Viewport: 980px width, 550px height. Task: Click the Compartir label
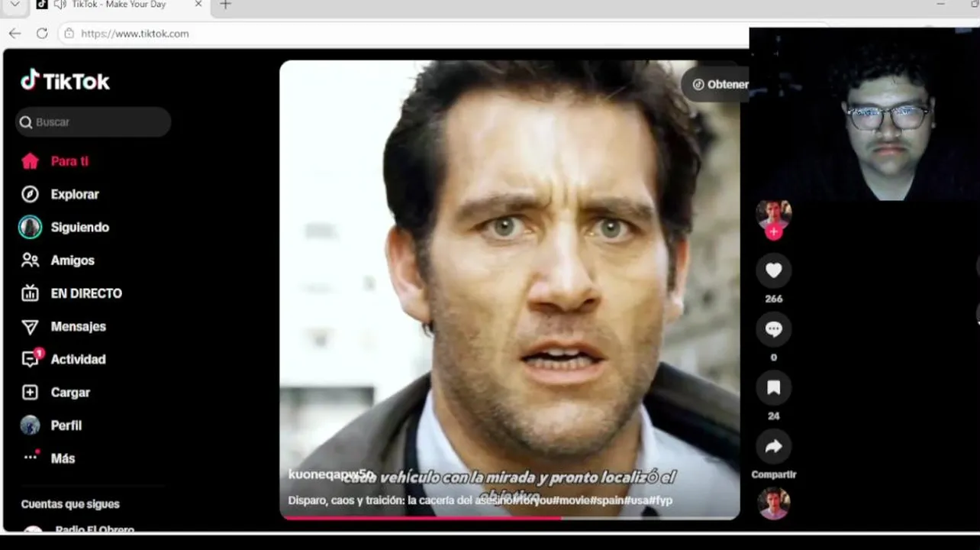[773, 474]
